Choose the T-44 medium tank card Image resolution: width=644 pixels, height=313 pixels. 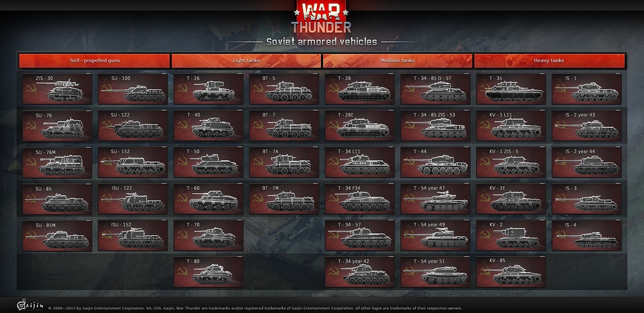pyautogui.click(x=435, y=162)
